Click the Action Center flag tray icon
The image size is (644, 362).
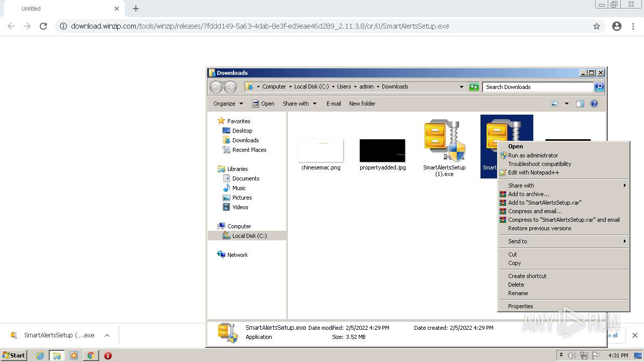tap(596, 355)
